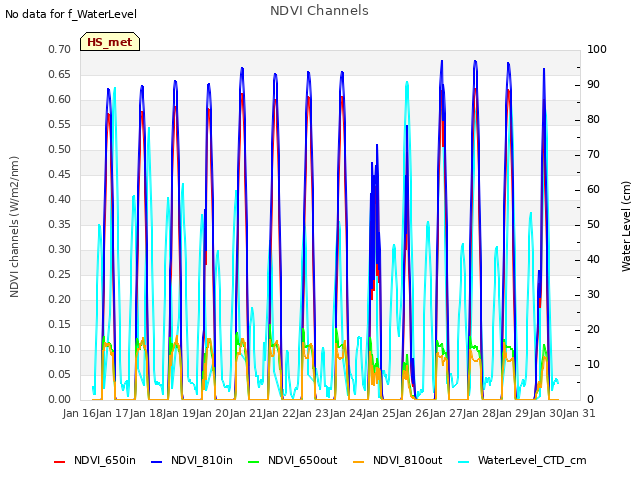This screenshot has height=480, width=640.
Task: Click the 0.35 left axis tick label
Action: (59, 224)
